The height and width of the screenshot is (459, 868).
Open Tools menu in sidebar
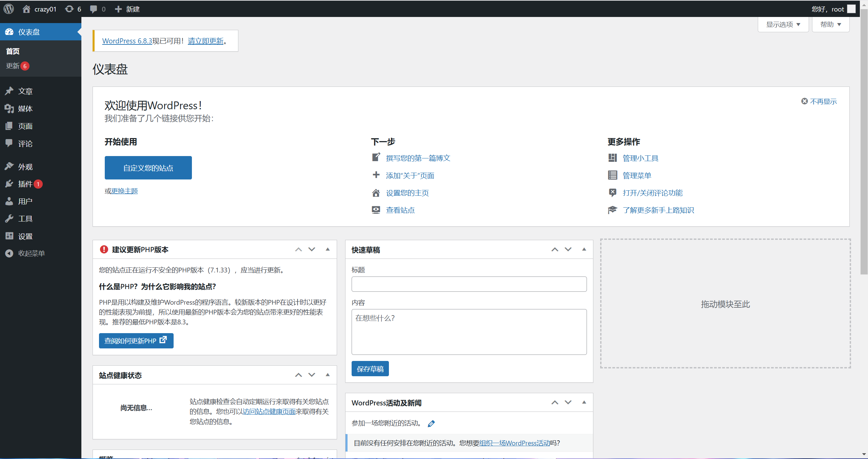[25, 219]
